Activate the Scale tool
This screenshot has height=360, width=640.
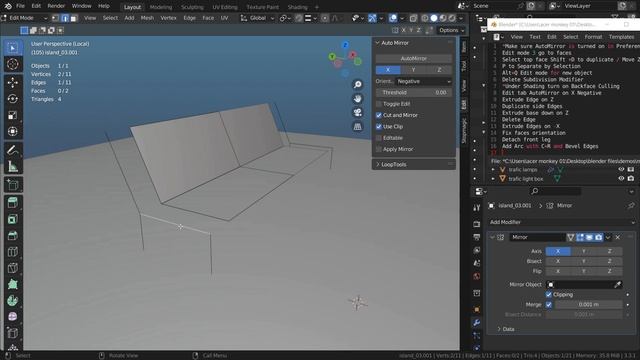(x=13, y=115)
